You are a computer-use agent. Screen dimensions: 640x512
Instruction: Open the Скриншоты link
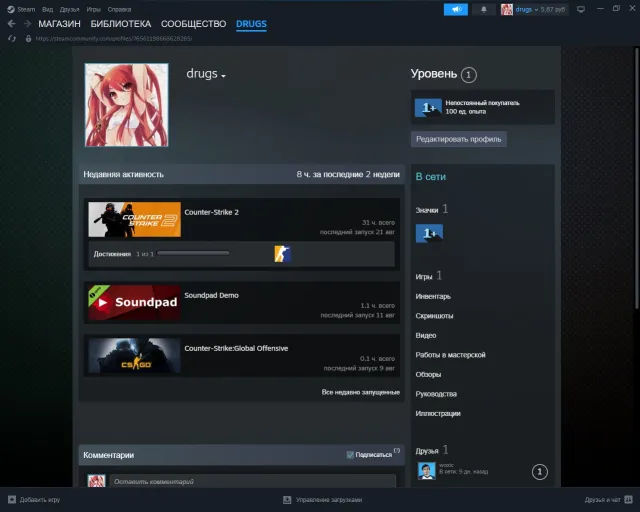click(434, 316)
